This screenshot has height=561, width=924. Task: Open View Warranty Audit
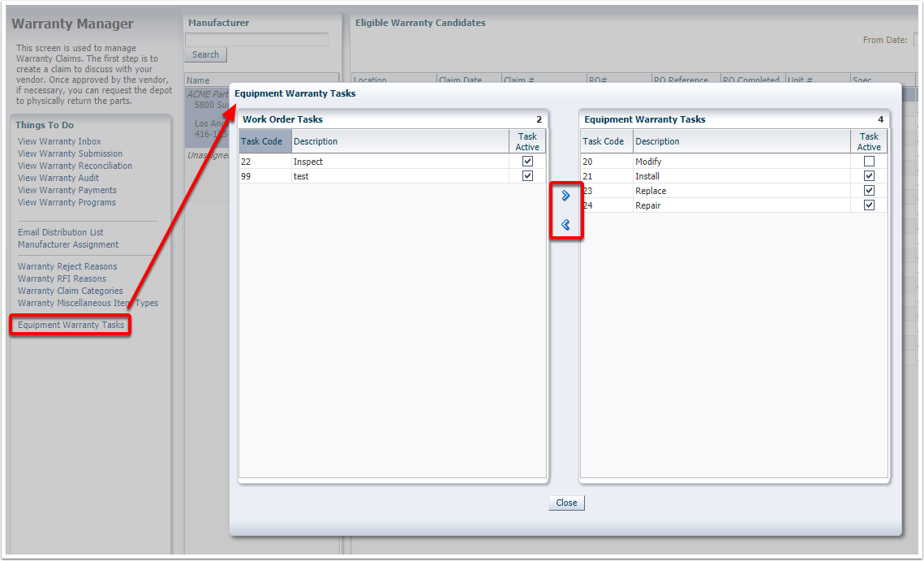pyautogui.click(x=58, y=178)
